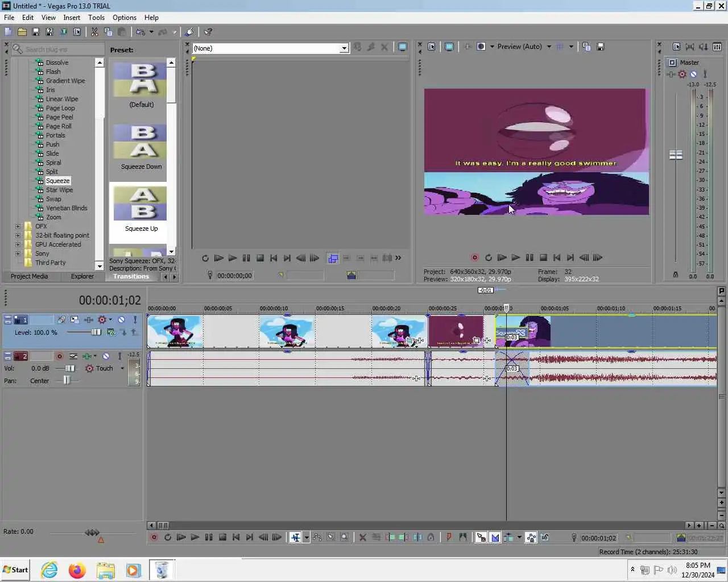Expand the 32-bit floating point folder
Image resolution: width=728 pixels, height=582 pixels.
click(18, 235)
